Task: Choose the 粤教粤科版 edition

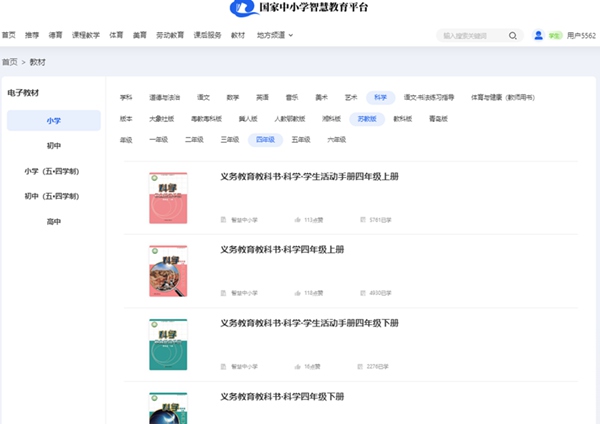Action: (x=207, y=119)
